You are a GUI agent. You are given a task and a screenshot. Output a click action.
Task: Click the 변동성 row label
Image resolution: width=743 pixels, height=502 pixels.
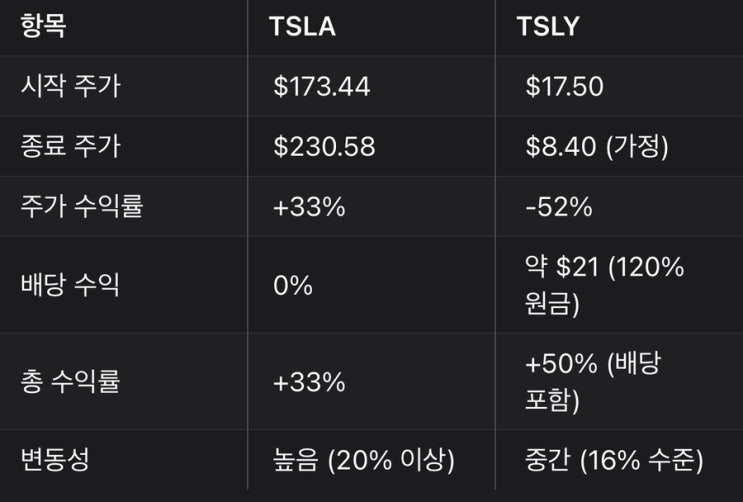(57, 461)
